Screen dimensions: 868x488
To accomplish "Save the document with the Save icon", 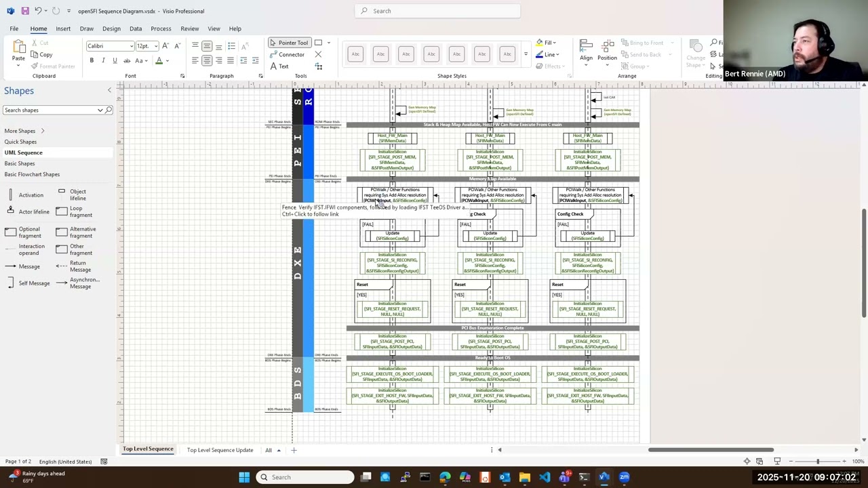I will pos(25,11).
